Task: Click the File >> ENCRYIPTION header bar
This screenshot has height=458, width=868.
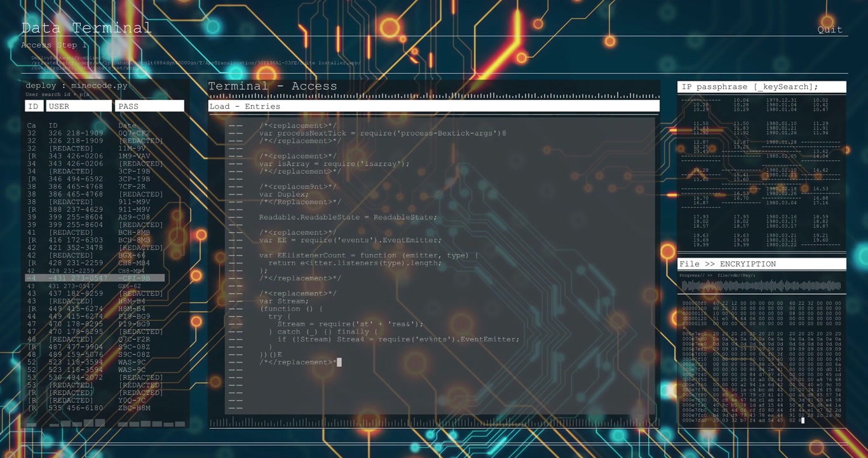Action: (762, 264)
